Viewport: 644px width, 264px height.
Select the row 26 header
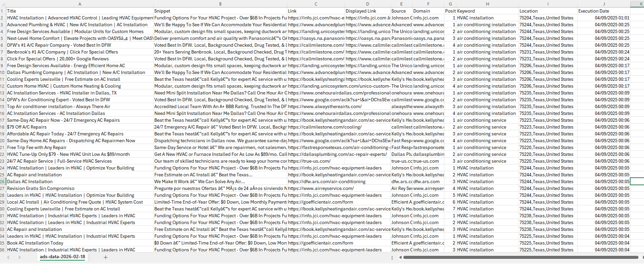click(x=2, y=181)
